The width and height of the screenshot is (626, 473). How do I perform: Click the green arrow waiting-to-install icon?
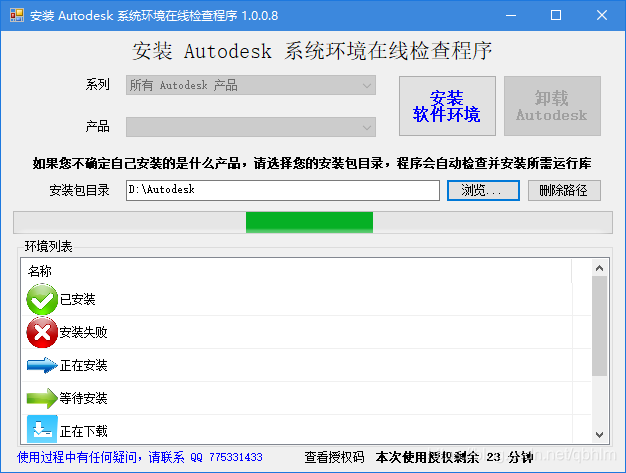(x=42, y=398)
